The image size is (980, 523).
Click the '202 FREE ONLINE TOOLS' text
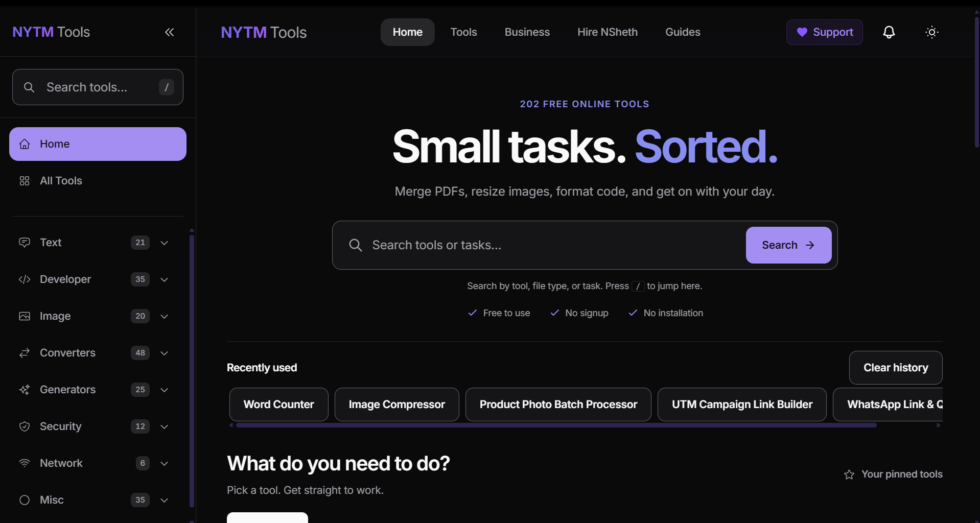coord(585,104)
